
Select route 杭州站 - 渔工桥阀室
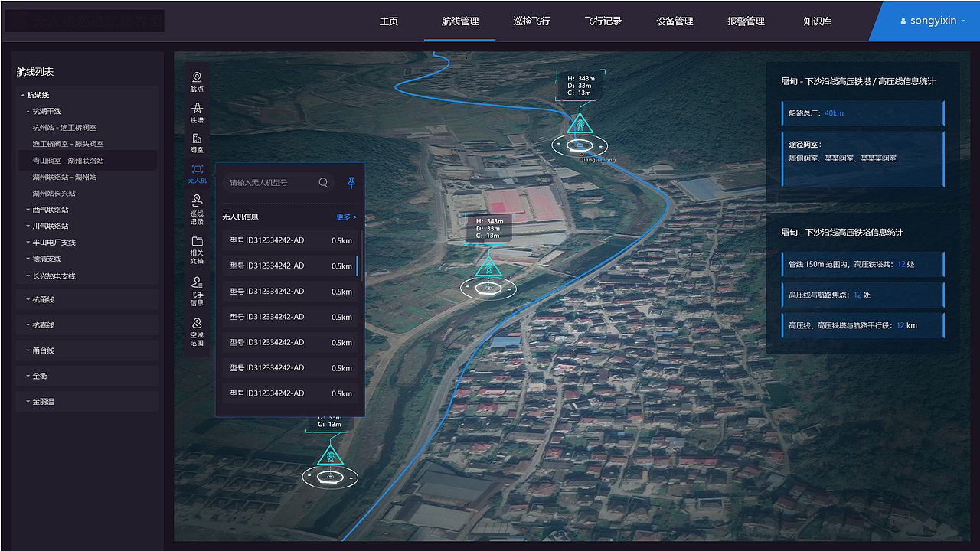pos(64,128)
